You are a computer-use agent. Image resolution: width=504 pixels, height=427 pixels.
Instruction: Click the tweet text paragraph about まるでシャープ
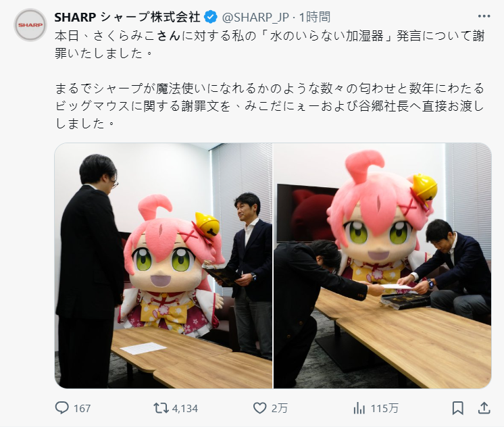click(x=270, y=106)
